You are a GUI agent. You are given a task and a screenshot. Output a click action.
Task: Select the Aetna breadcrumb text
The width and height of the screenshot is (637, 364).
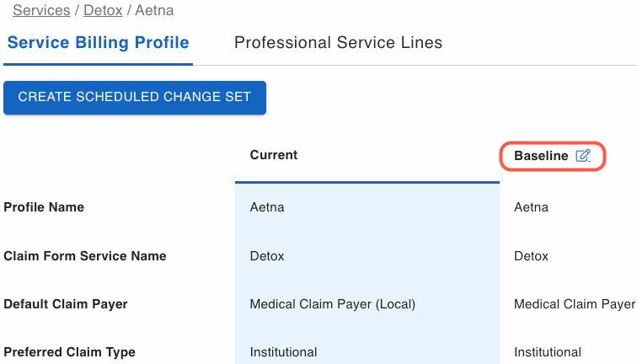coord(154,10)
